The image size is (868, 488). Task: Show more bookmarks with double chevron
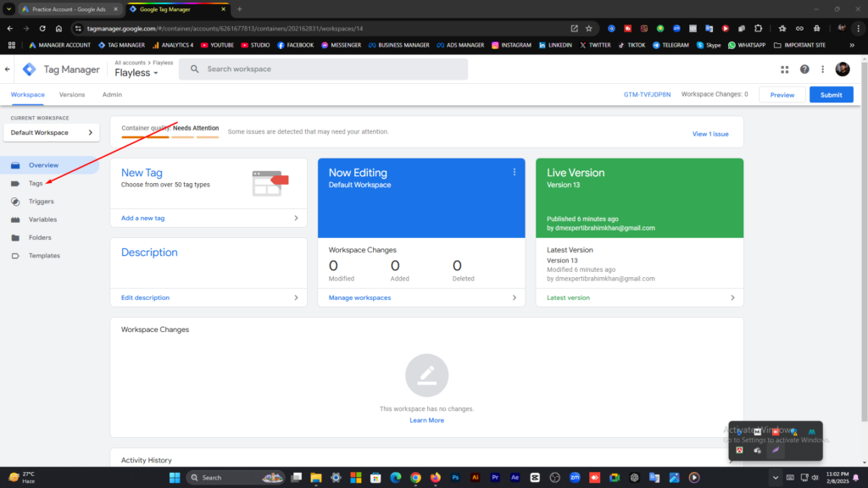[852, 46]
